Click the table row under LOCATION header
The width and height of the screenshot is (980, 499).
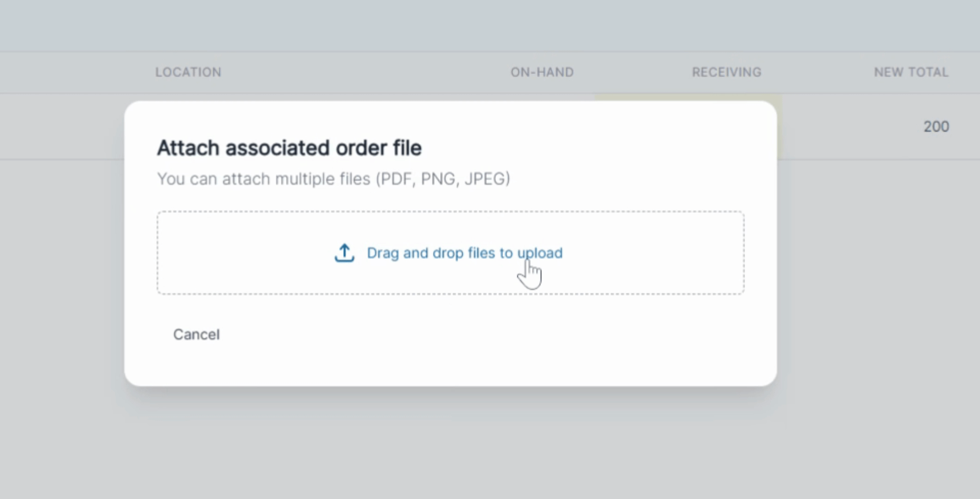point(62,127)
